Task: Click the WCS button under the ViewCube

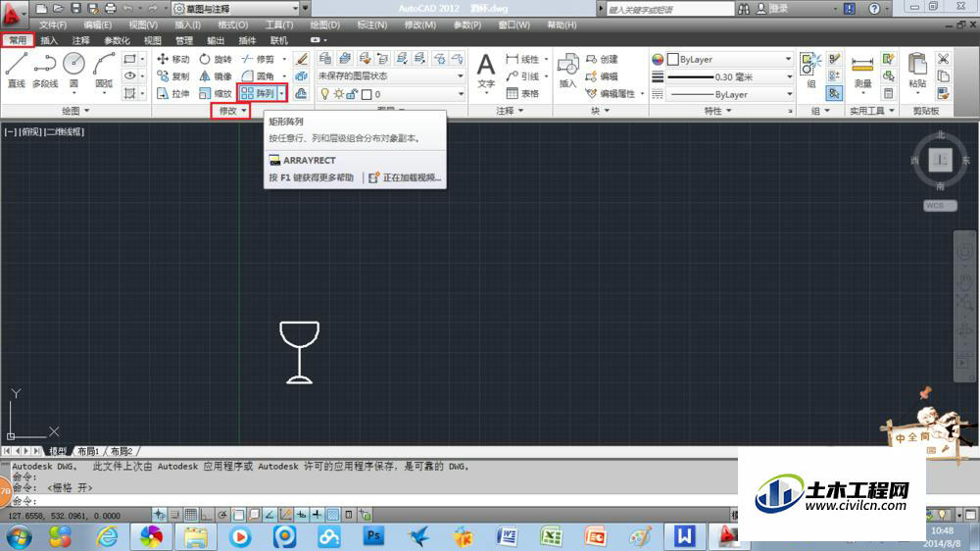Action: pos(940,206)
